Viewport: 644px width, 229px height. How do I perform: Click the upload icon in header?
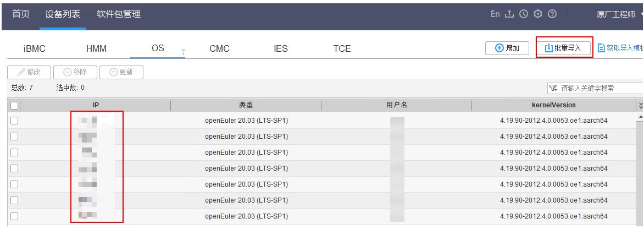(x=509, y=14)
